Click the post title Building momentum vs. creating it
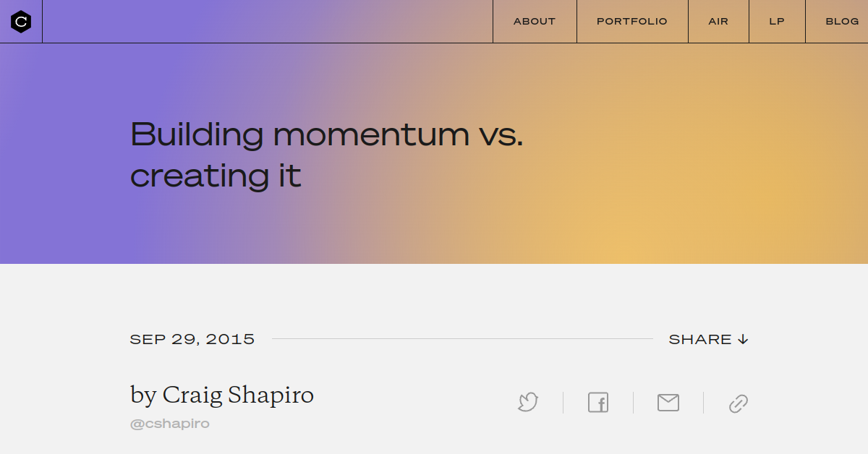Image resolution: width=868 pixels, height=454 pixels. pos(327,153)
